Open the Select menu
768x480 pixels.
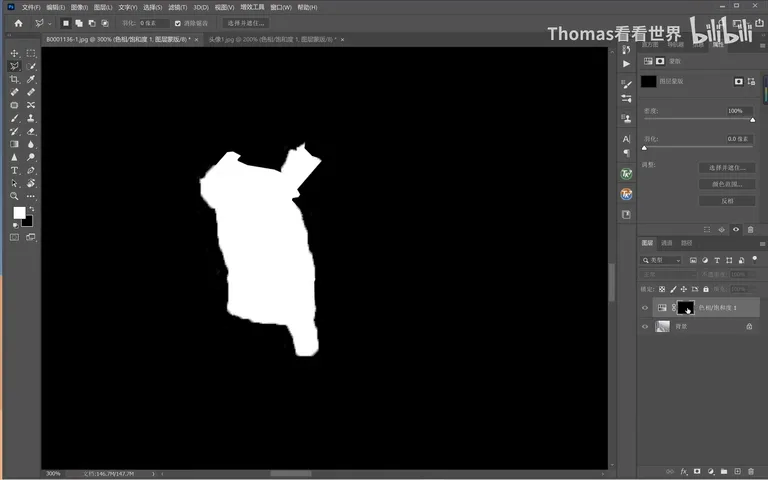152,7
